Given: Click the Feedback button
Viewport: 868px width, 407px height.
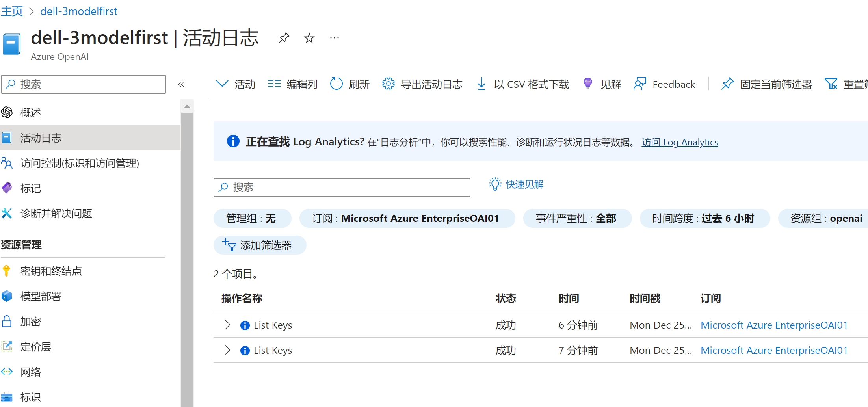Looking at the screenshot, I should click(664, 84).
